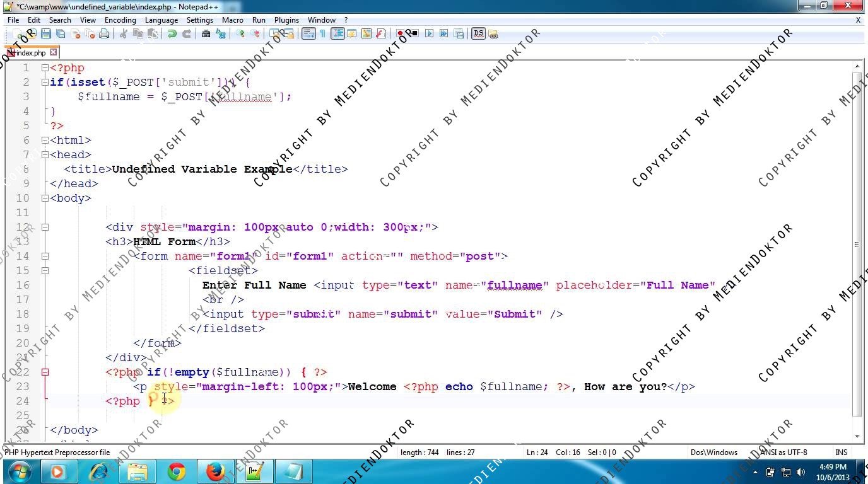Zoom out using the toolbar icon
868x484 pixels.
[255, 34]
